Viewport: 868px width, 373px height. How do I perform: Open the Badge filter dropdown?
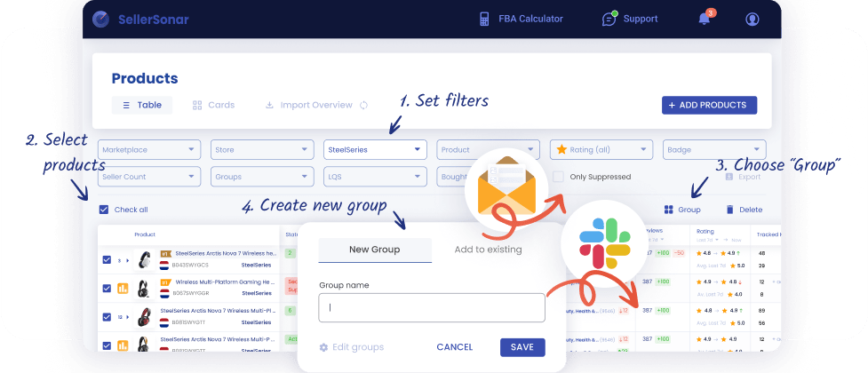(x=713, y=150)
